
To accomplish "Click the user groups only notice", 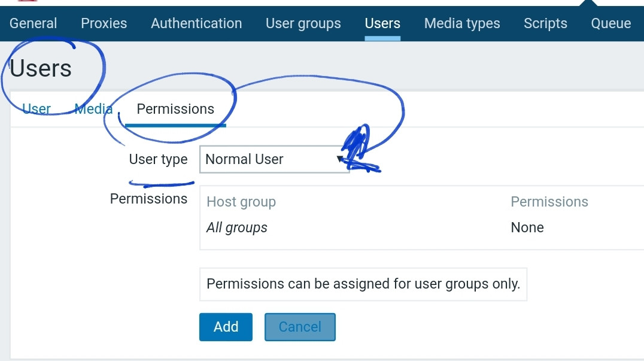I will (x=363, y=284).
